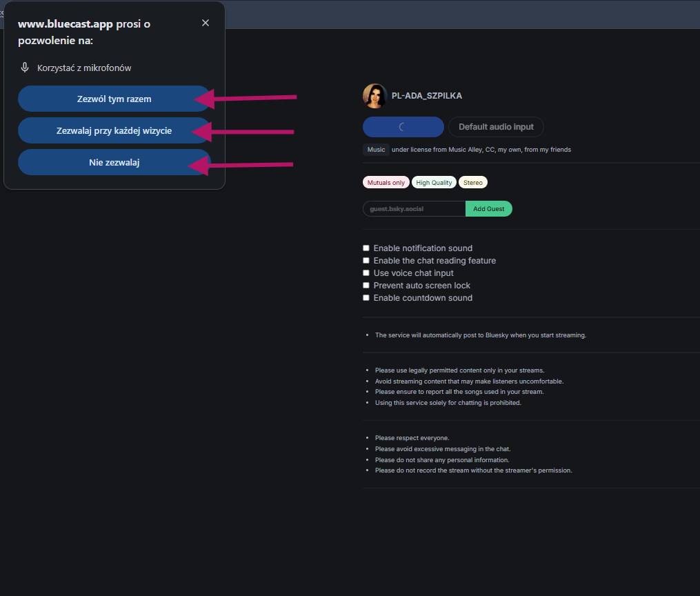Toggle the Stereo option
Viewport: 700px width, 596px height.
(x=472, y=183)
